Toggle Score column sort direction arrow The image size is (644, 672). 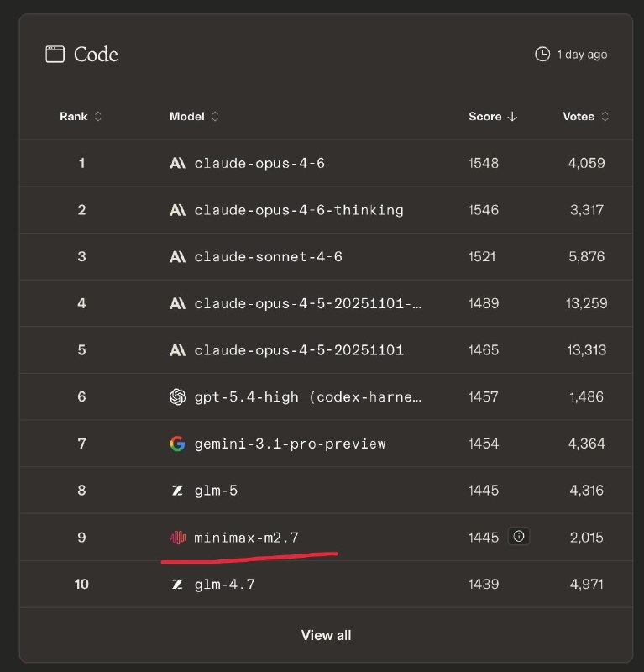click(x=512, y=117)
